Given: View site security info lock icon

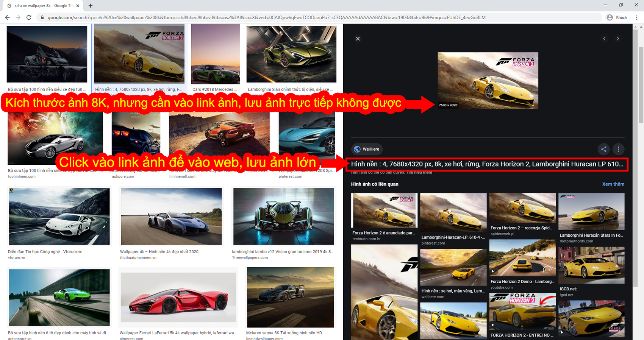Looking at the screenshot, I should point(42,17).
